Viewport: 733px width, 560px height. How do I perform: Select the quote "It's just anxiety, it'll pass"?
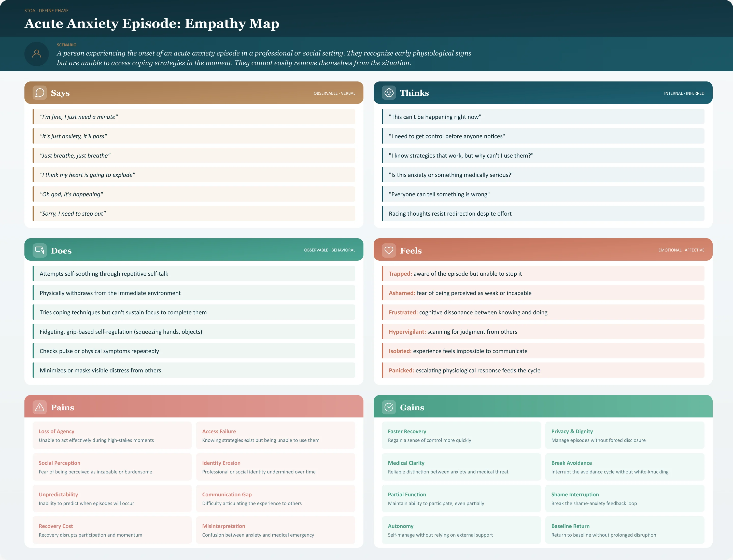tap(194, 136)
